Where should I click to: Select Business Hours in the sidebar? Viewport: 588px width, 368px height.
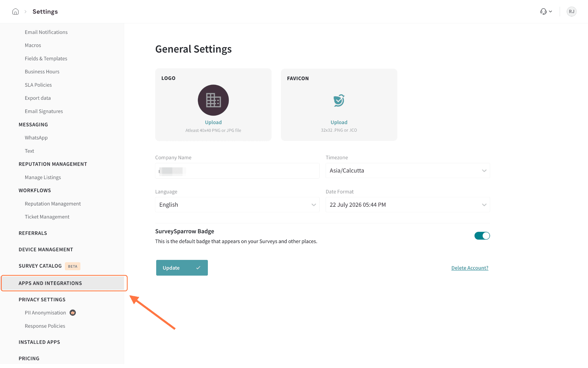click(42, 72)
